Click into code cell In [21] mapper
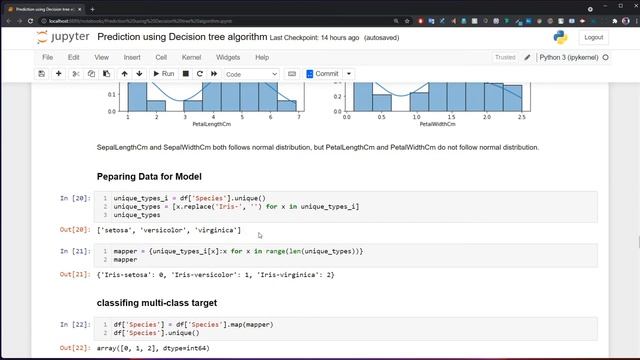Screen dimensions: 640x360 pos(345,256)
